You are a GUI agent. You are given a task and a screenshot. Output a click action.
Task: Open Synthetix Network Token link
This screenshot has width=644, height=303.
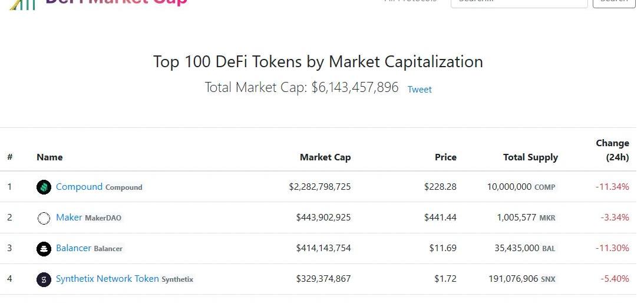107,279
